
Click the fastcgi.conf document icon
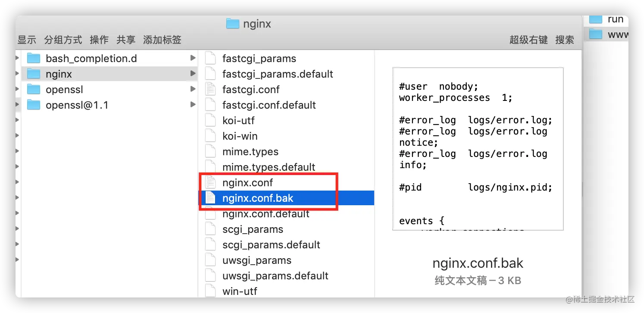pyautogui.click(x=210, y=89)
